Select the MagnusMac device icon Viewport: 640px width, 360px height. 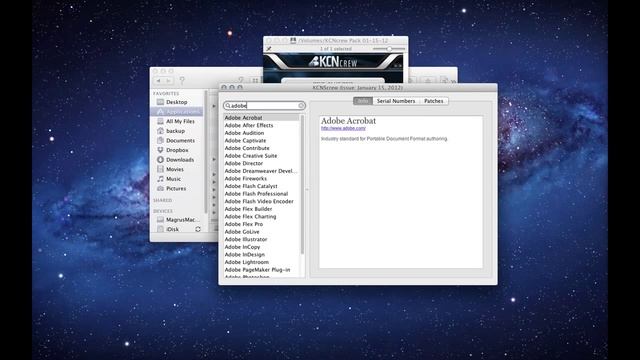(160, 220)
